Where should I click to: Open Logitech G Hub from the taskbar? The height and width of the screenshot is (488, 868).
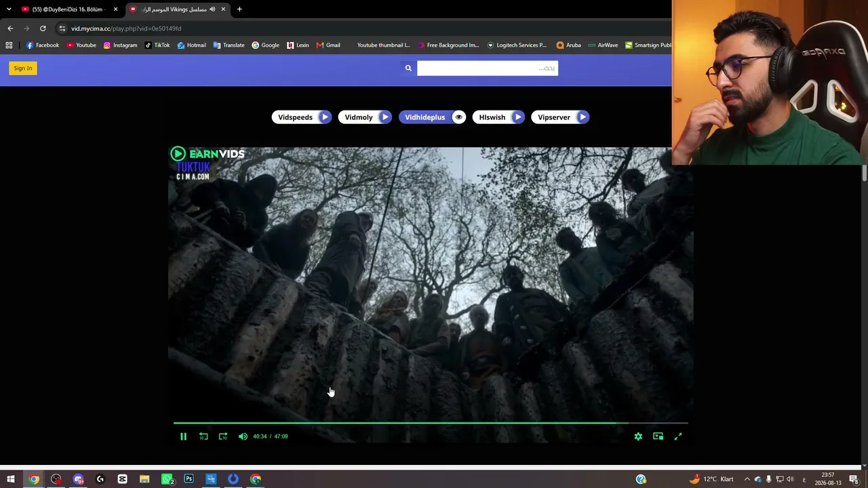(x=100, y=479)
